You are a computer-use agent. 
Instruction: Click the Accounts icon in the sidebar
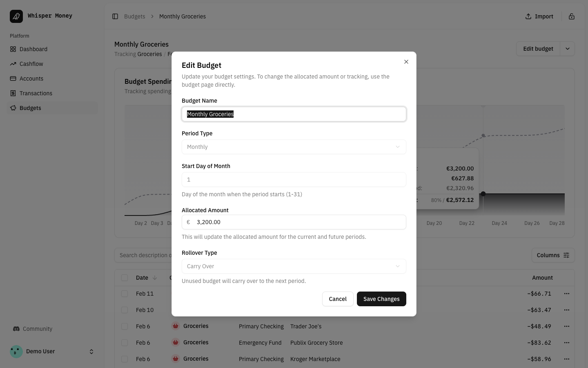pyautogui.click(x=13, y=79)
